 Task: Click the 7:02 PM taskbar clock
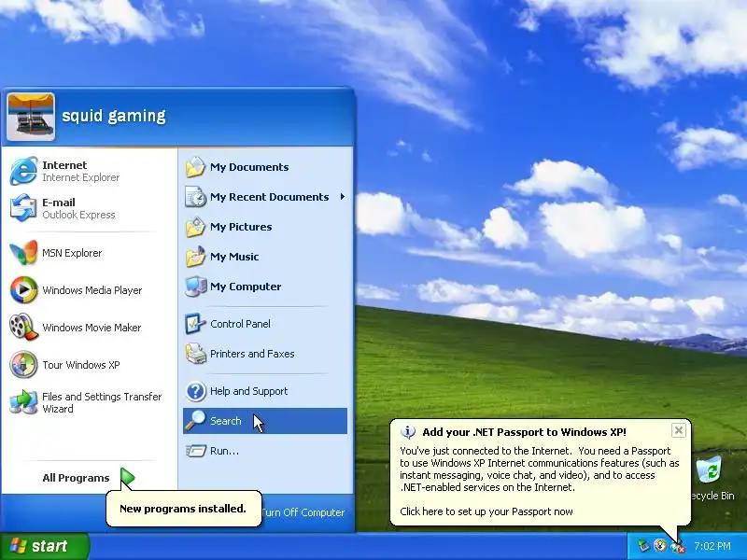click(x=712, y=546)
